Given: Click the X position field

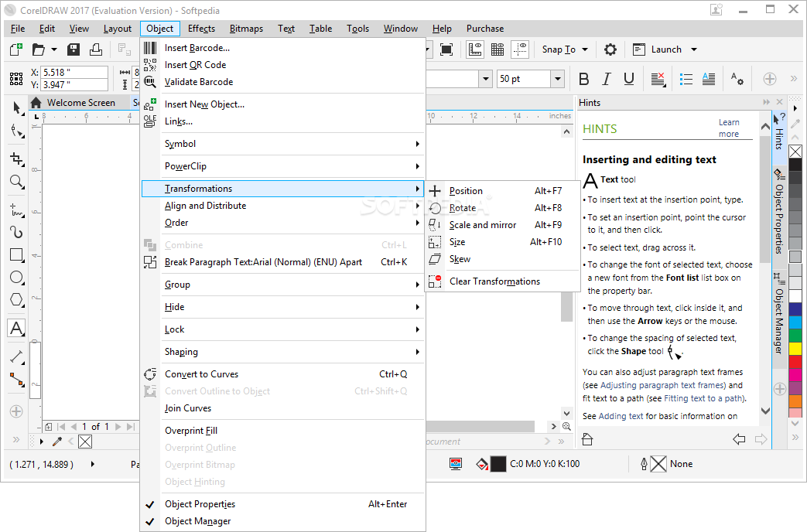Looking at the screenshot, I should click(74, 73).
